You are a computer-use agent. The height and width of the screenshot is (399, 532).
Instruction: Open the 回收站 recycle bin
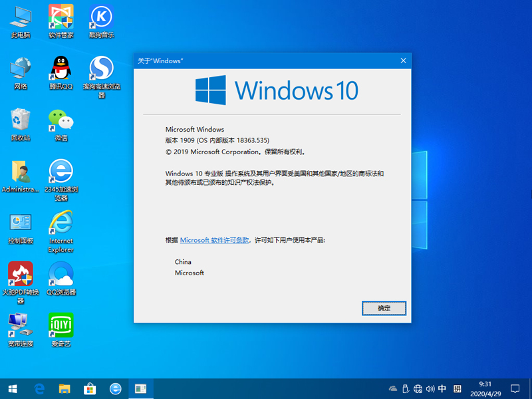(20, 120)
